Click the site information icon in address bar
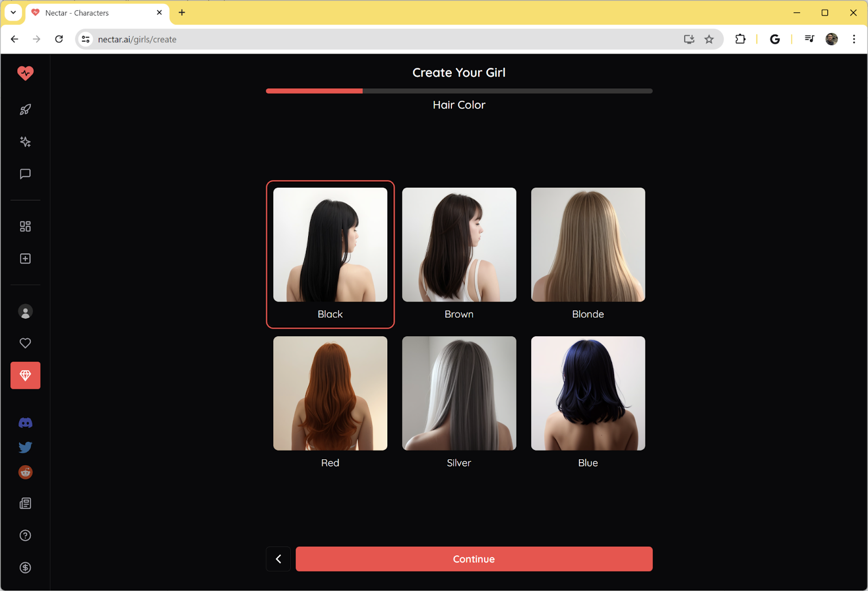This screenshot has width=868, height=591. coord(86,39)
